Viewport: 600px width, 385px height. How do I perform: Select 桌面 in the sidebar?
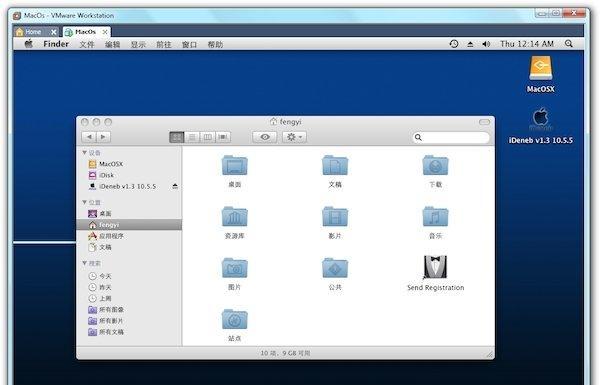coord(129,214)
